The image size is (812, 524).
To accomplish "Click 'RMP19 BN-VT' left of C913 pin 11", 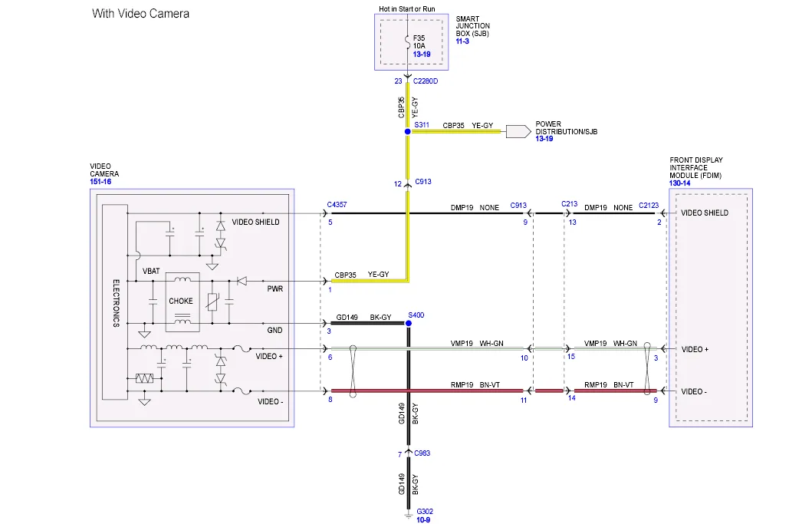I will (x=475, y=385).
